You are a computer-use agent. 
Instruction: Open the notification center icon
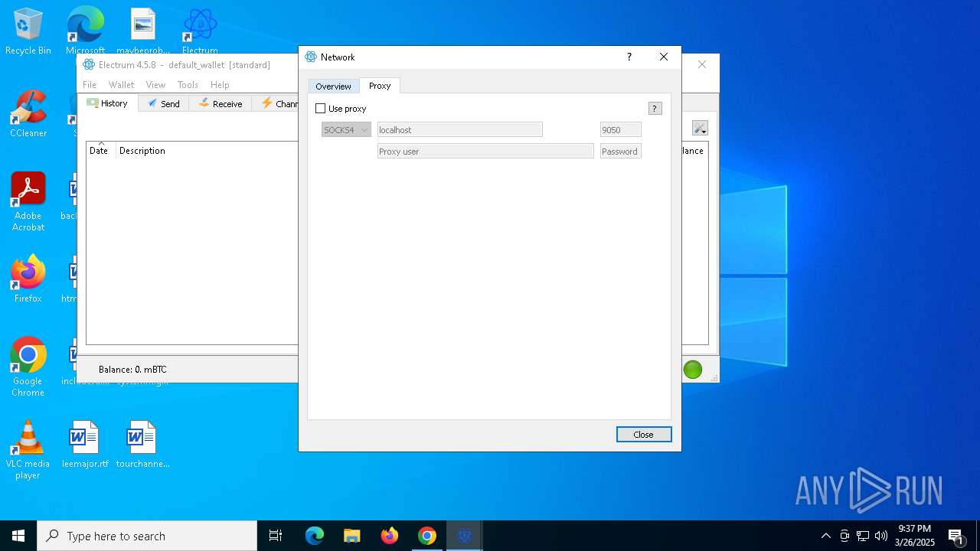[956, 536]
